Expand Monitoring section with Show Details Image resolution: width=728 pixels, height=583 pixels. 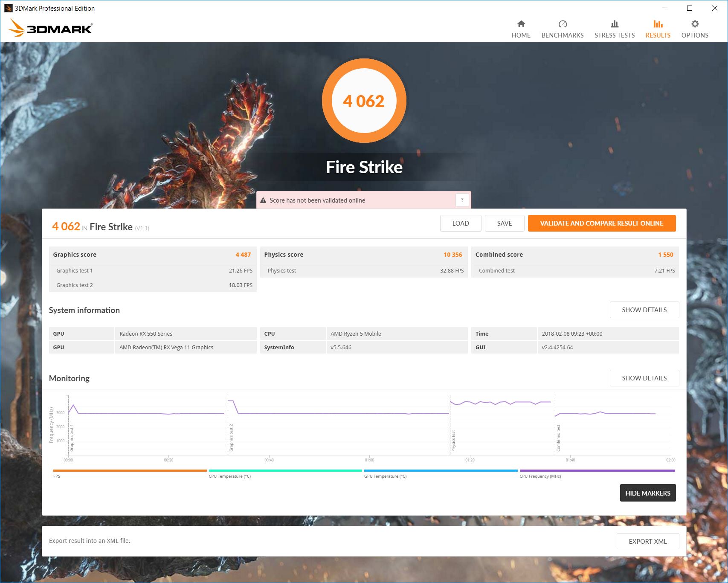tap(644, 378)
